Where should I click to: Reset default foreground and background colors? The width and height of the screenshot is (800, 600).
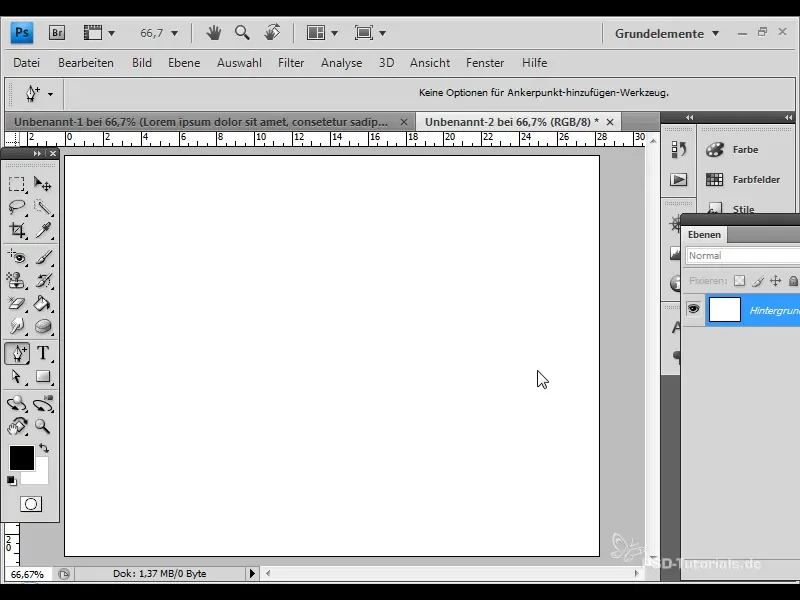click(x=11, y=480)
